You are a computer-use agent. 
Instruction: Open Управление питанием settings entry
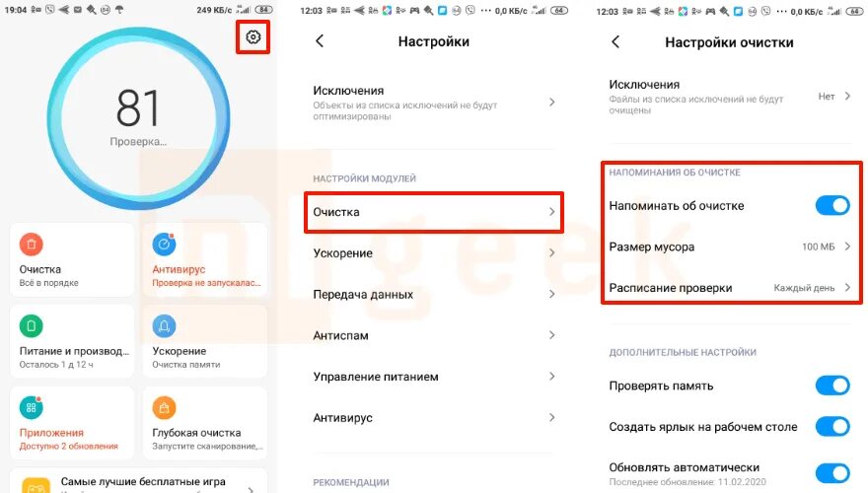[x=434, y=377]
